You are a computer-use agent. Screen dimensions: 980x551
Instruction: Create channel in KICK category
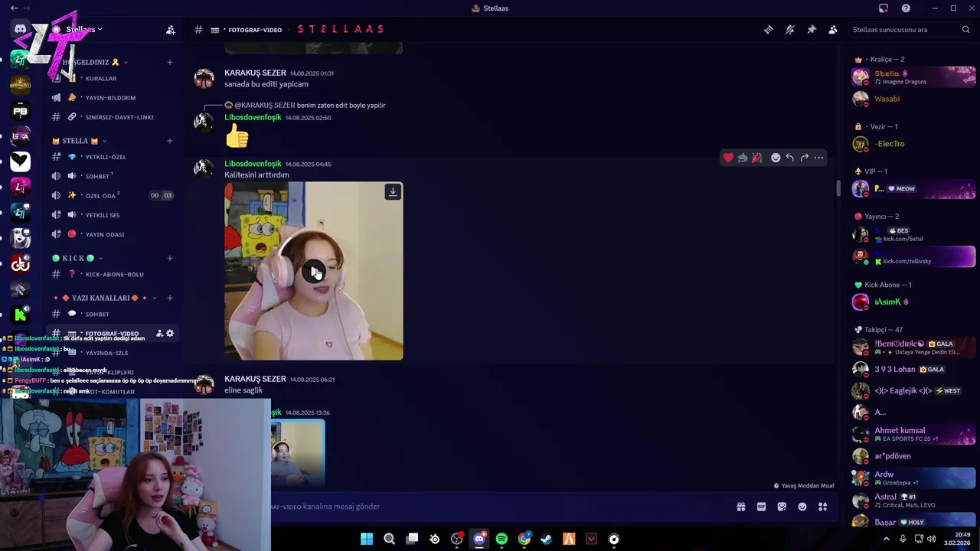tap(170, 258)
